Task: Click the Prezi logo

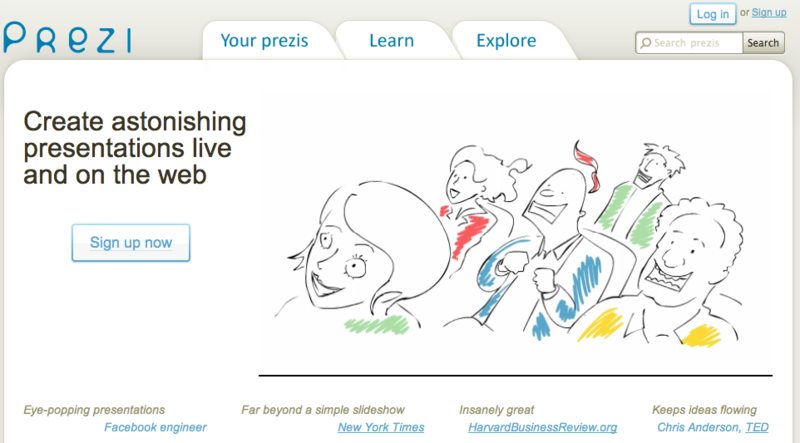Action: (67, 38)
